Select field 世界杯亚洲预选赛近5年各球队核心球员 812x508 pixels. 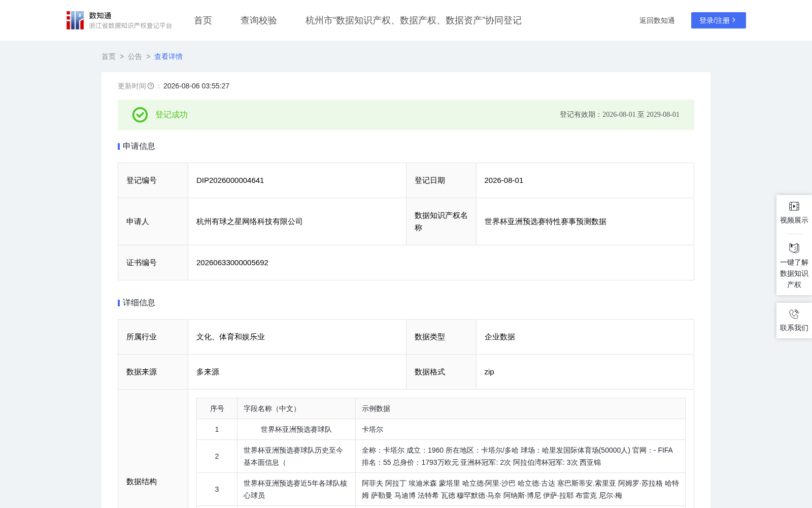(x=296, y=489)
